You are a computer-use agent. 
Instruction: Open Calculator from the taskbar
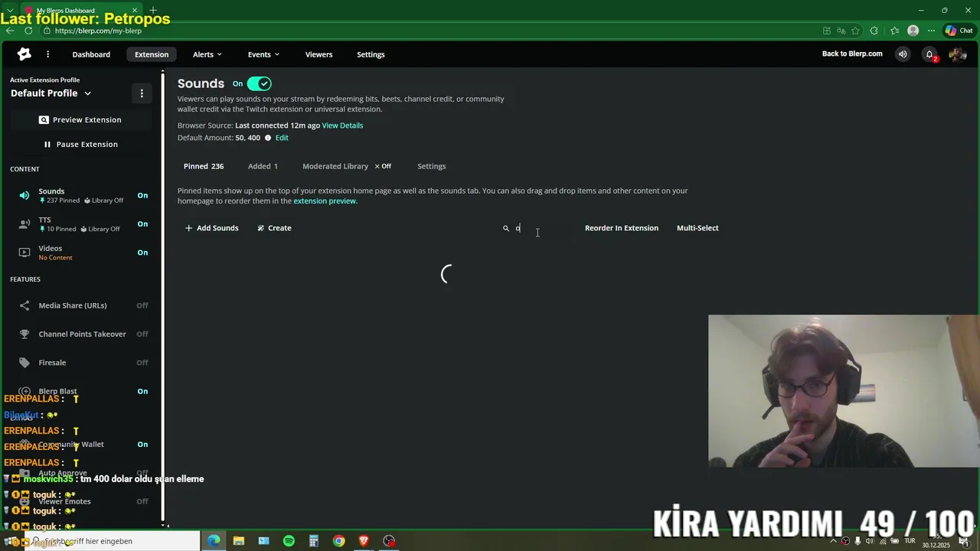point(314,541)
